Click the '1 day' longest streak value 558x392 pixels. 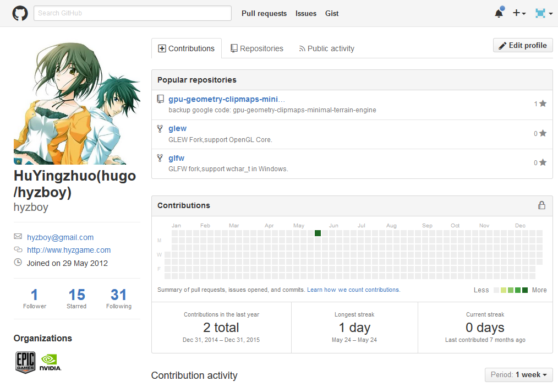pos(354,328)
